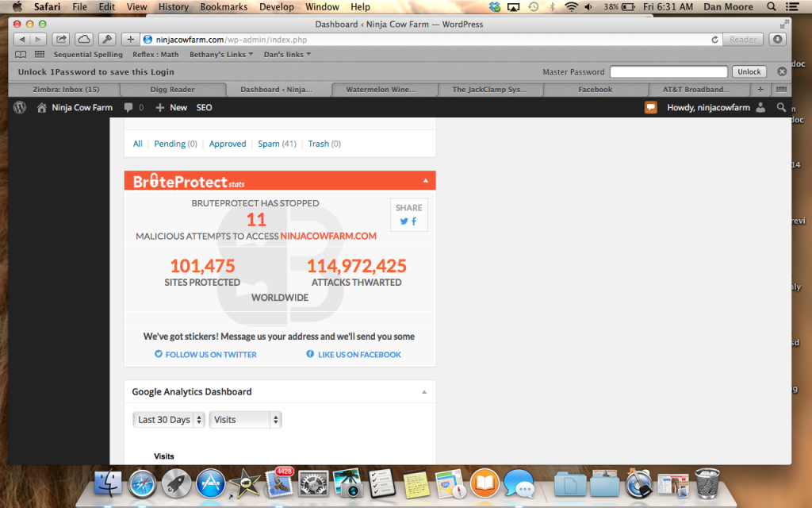Image resolution: width=812 pixels, height=508 pixels.
Task: Open the Reflex : Math bookmark
Action: pos(155,55)
